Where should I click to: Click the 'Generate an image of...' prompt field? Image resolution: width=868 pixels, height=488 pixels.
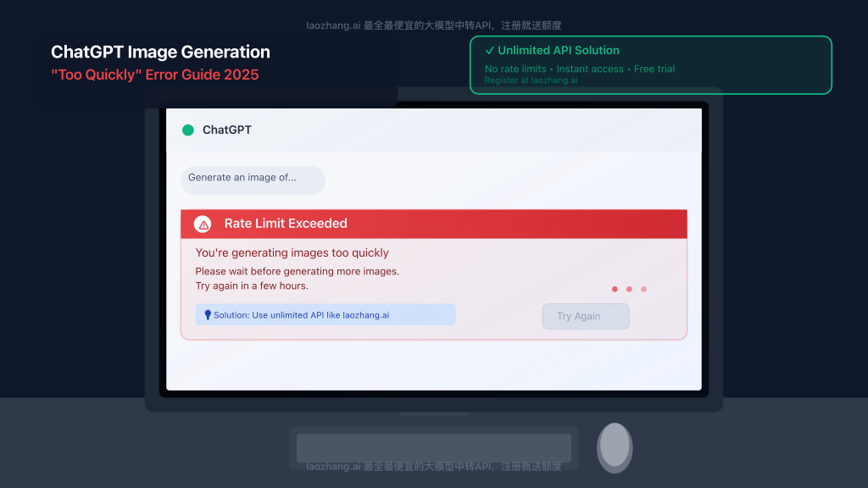(253, 180)
